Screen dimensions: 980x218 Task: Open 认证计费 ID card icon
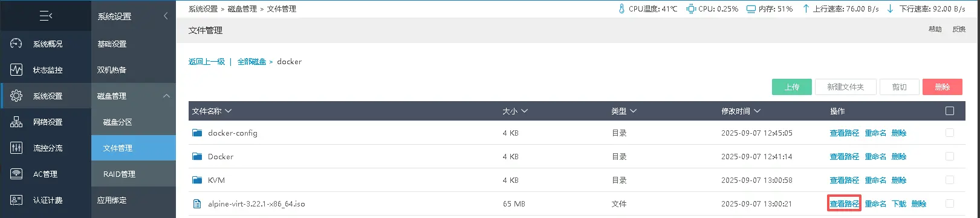pyautogui.click(x=16, y=200)
